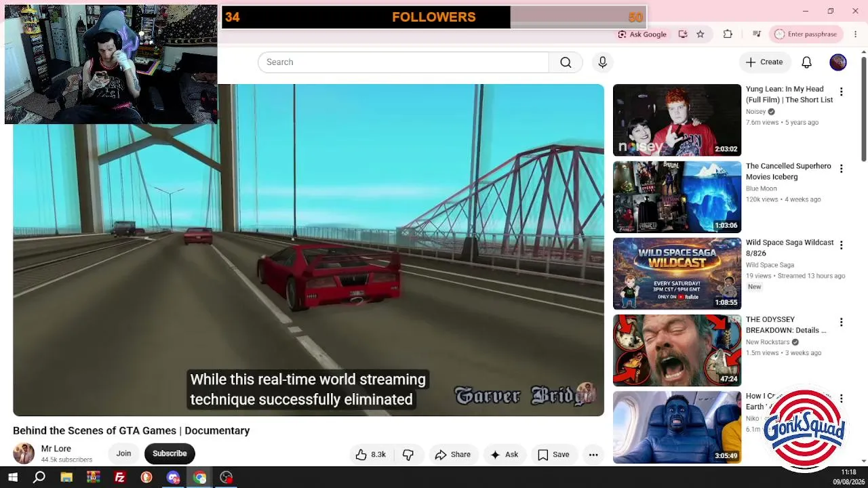Click the Ask Google button

(x=642, y=34)
